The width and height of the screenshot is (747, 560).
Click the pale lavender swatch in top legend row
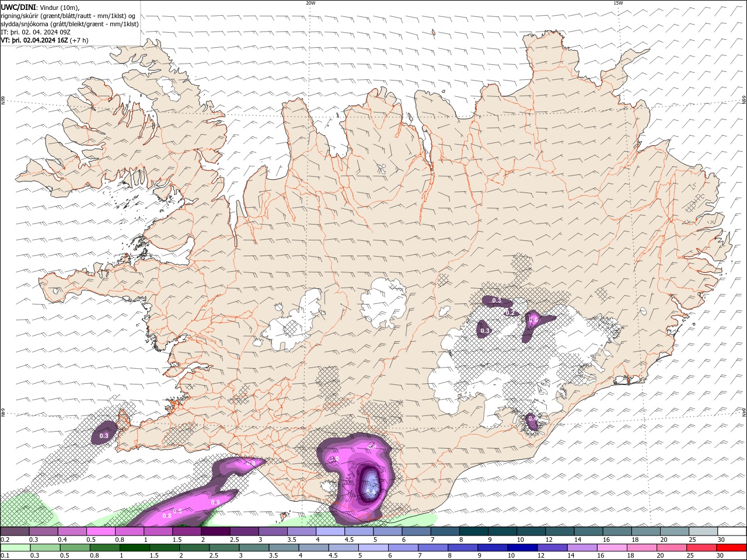[330, 531]
